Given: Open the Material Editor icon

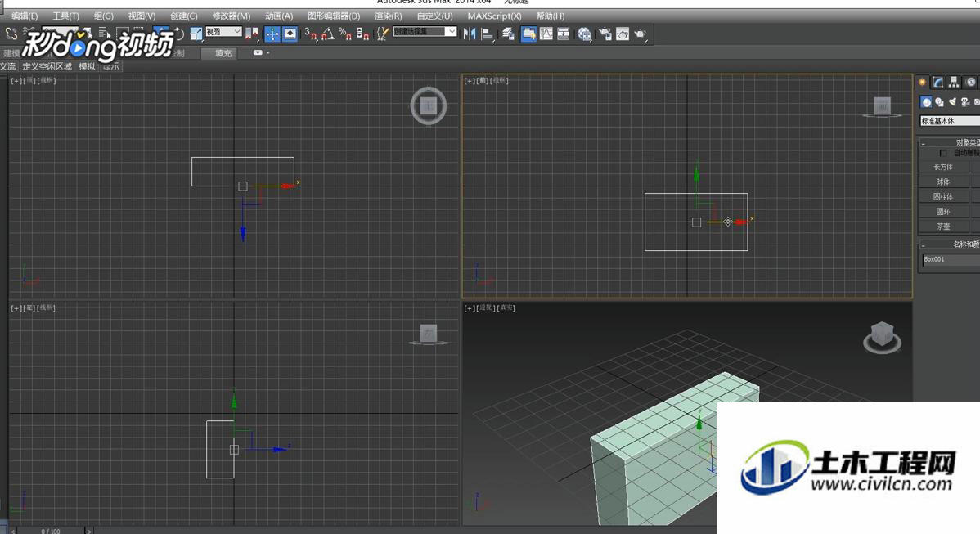Looking at the screenshot, I should pyautogui.click(x=584, y=34).
